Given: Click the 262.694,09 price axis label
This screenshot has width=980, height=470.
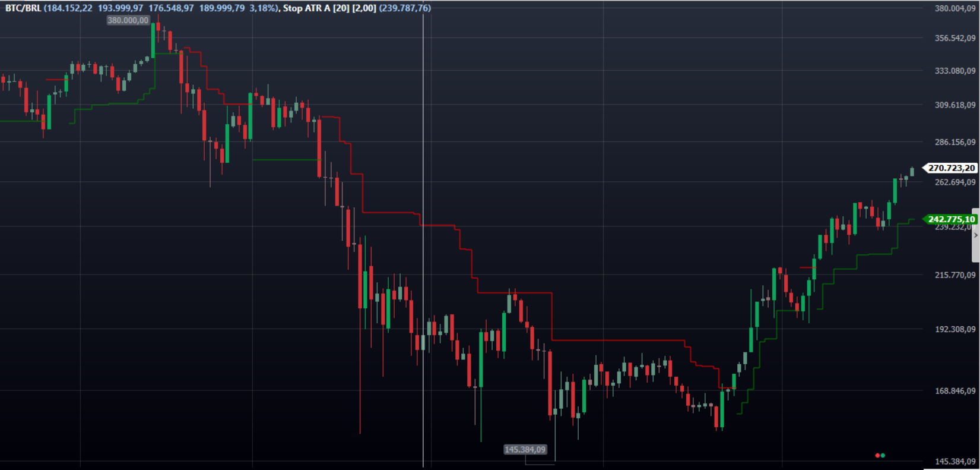Looking at the screenshot, I should click(x=955, y=182).
